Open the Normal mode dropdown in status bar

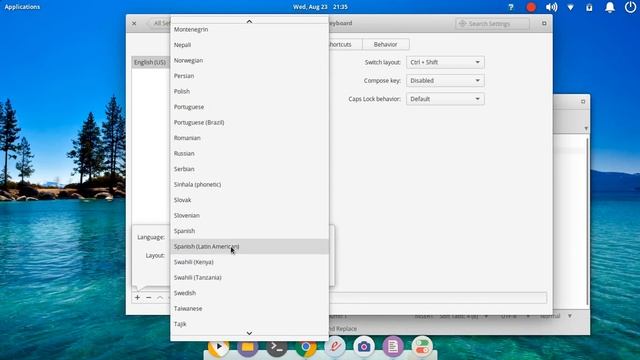(556, 316)
